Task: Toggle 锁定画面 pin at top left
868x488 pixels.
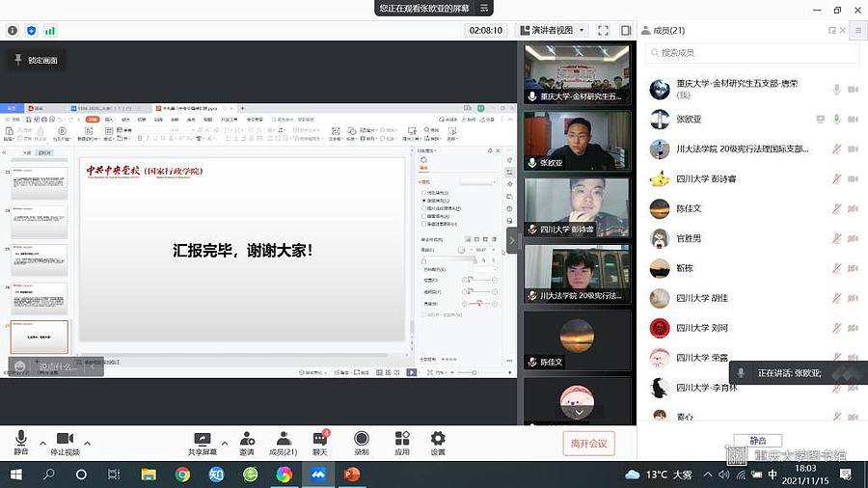Action: 36,60
